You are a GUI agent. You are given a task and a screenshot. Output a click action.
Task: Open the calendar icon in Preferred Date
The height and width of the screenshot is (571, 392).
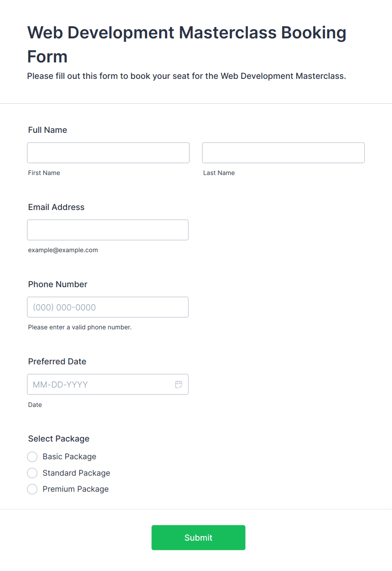pyautogui.click(x=179, y=384)
